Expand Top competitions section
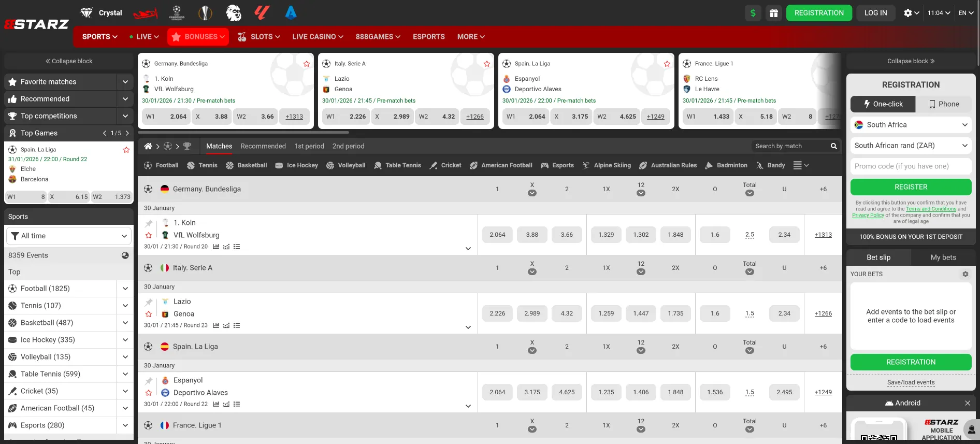The height and width of the screenshot is (444, 980). point(125,116)
